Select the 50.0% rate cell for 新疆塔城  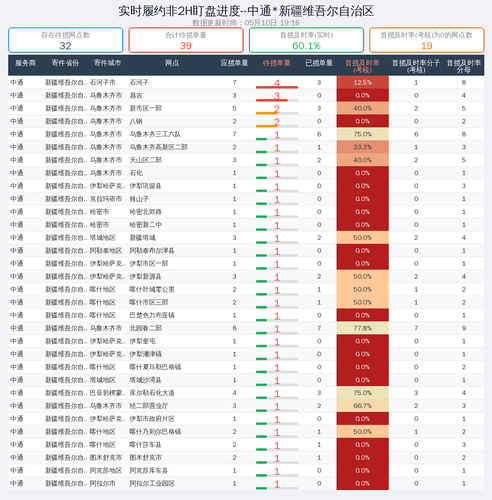point(362,238)
